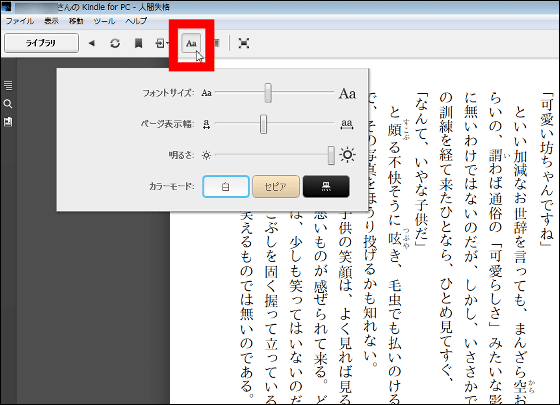Image resolution: width=560 pixels, height=405 pixels.
Task: Open the 表示 menu
Action: 51,21
